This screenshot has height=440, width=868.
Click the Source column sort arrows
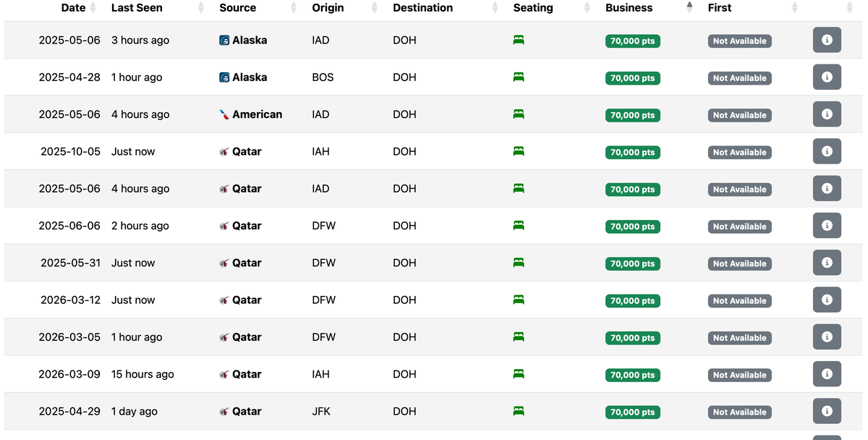(x=294, y=8)
